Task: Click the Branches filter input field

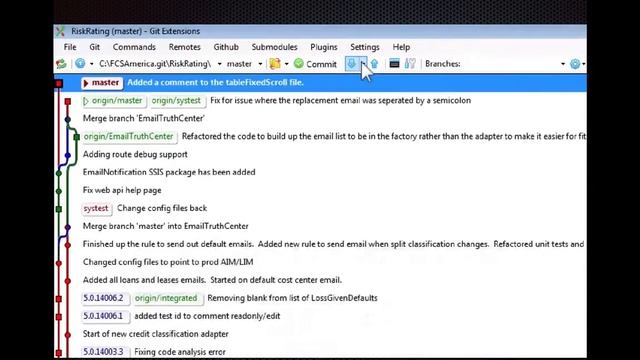Action: point(511,64)
